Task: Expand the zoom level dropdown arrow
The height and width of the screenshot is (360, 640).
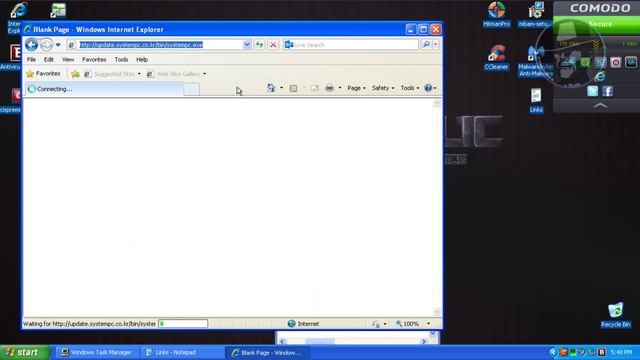Action: click(428, 324)
